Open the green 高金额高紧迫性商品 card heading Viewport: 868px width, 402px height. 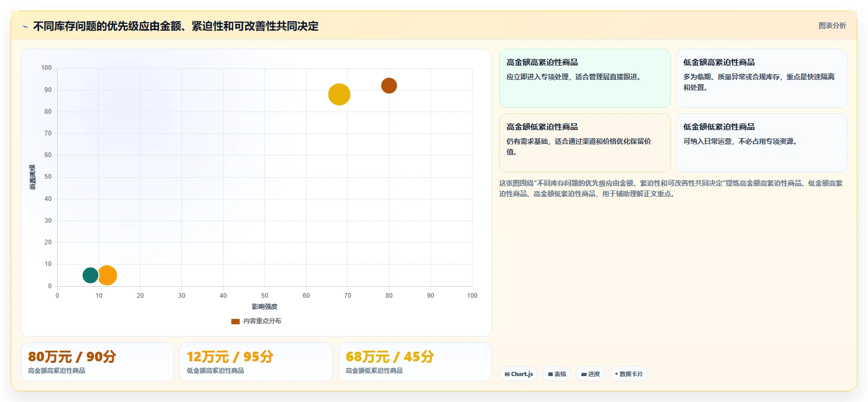click(542, 62)
